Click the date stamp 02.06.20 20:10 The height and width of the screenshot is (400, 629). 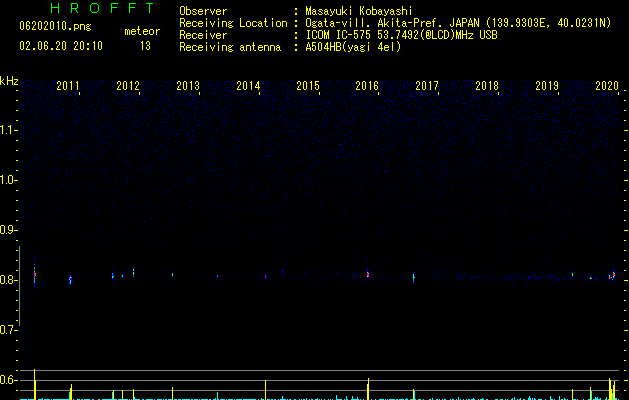point(61,46)
